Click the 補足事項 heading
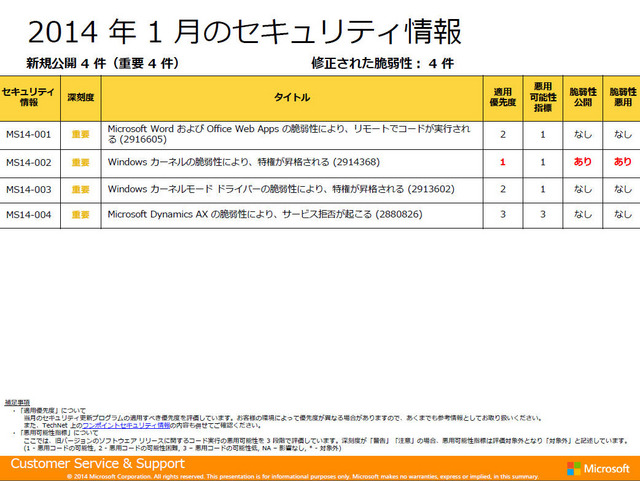 (x=17, y=403)
